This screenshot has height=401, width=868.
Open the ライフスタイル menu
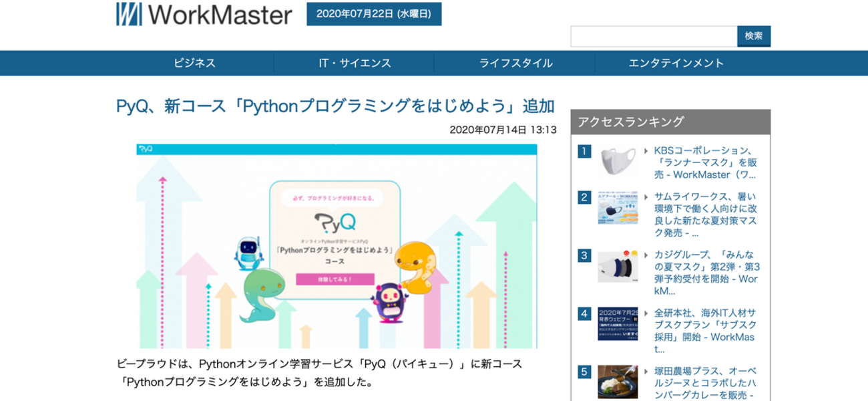pos(515,63)
